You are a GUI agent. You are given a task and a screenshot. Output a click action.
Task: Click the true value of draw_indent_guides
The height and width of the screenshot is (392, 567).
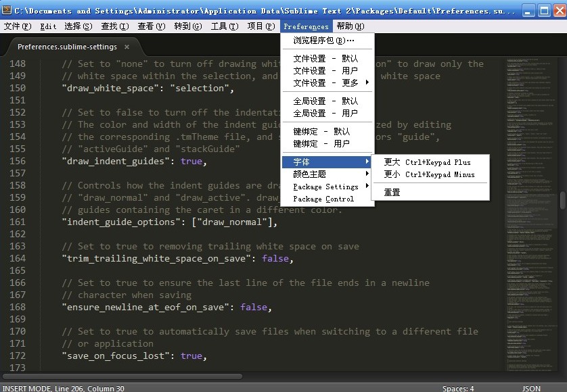[191, 161]
